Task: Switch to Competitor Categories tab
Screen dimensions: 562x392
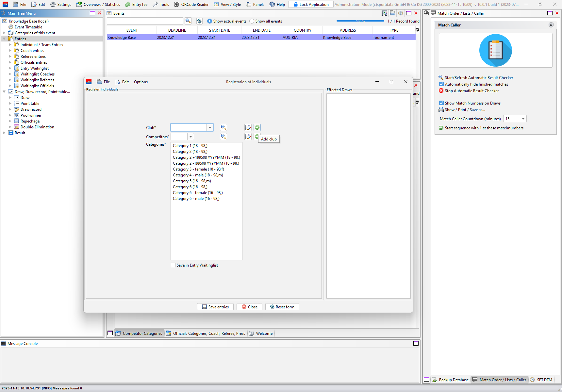Action: click(x=139, y=333)
